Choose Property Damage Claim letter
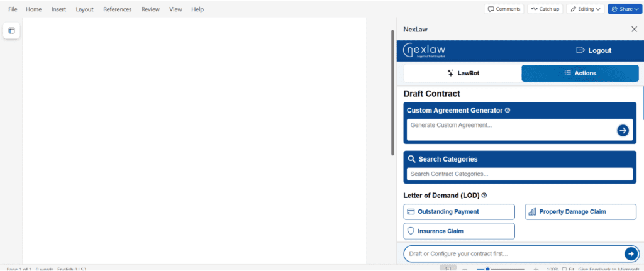Image resolution: width=644 pixels, height=271 pixels. [x=580, y=212]
